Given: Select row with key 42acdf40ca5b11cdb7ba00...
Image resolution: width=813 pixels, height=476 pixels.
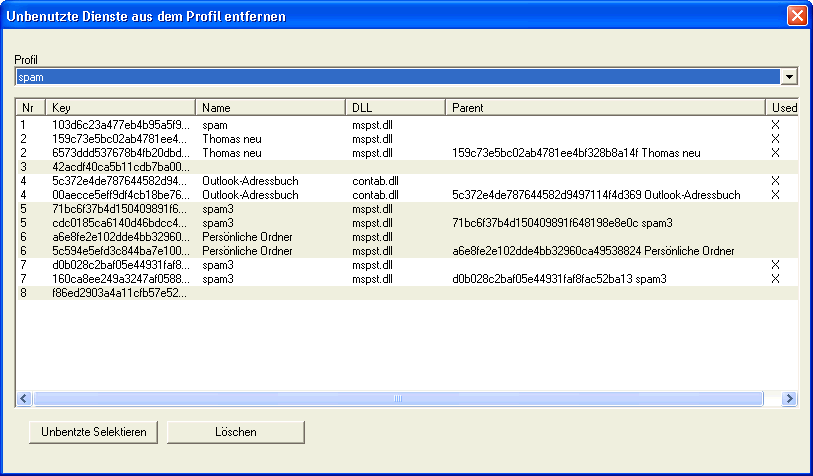Looking at the screenshot, I should tap(407, 167).
